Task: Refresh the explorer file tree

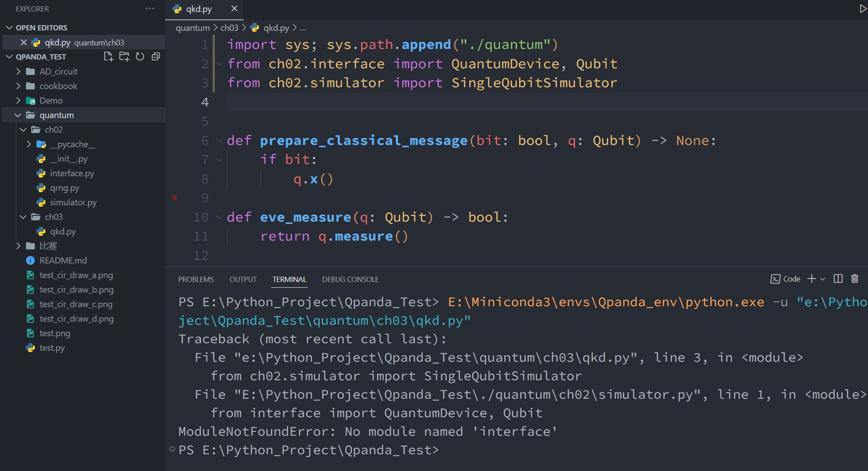Action: coord(140,56)
